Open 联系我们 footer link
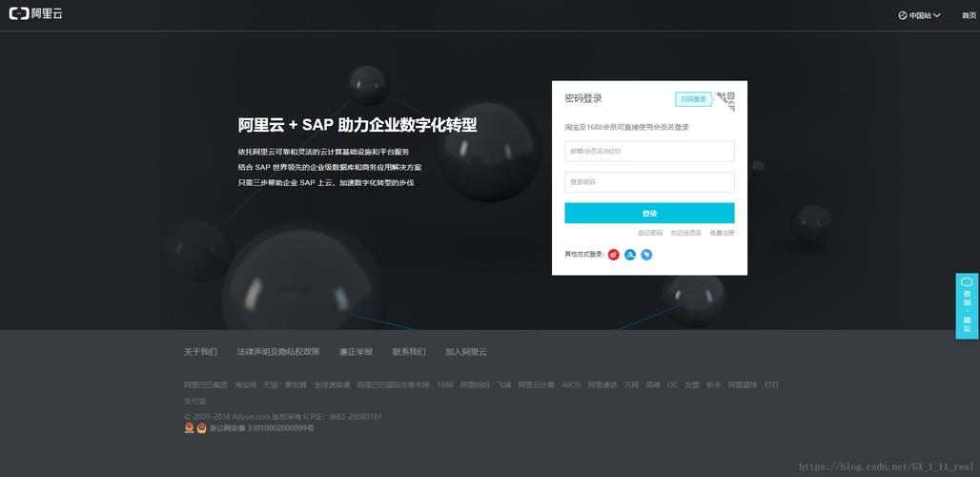980x477 pixels. point(409,352)
